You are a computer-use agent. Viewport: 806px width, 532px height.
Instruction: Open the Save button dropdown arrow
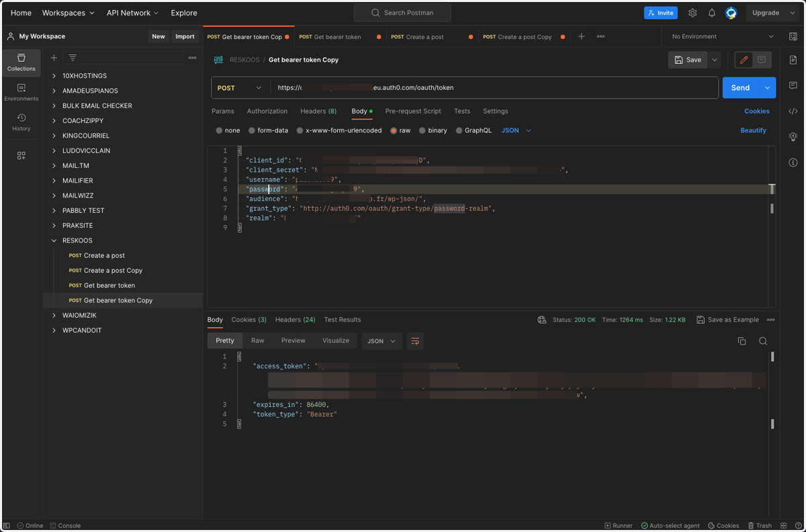[715, 60]
